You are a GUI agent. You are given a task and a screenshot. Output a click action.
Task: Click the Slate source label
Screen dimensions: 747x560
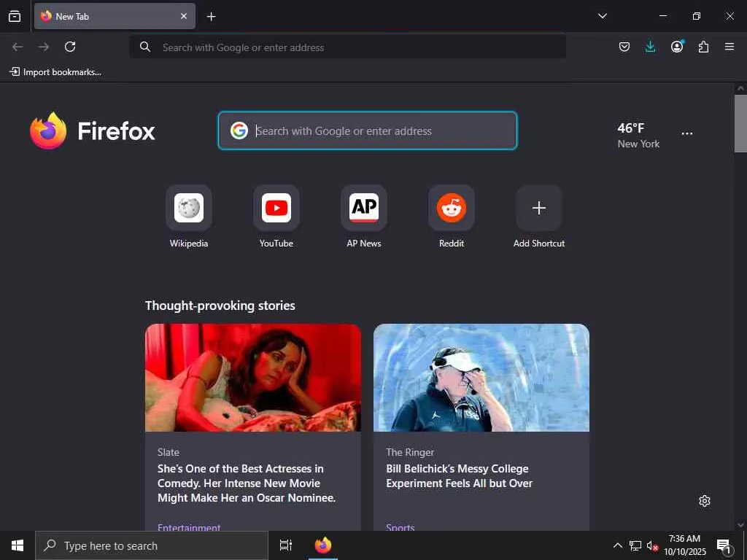click(169, 452)
